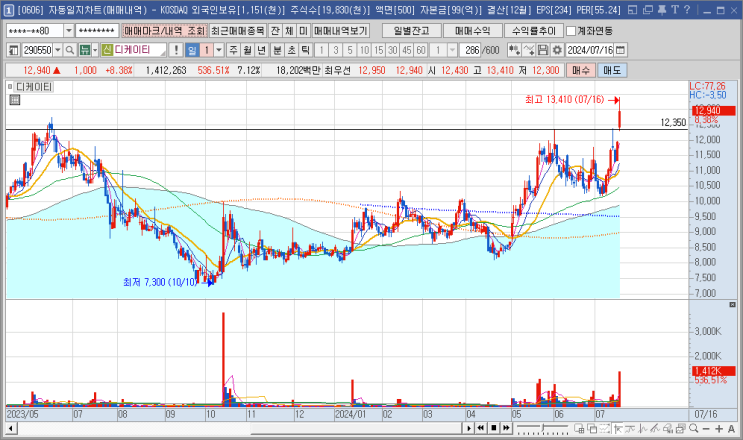The width and height of the screenshot is (743, 440).
Task: Click the red 매수 buy button
Action: coord(580,70)
